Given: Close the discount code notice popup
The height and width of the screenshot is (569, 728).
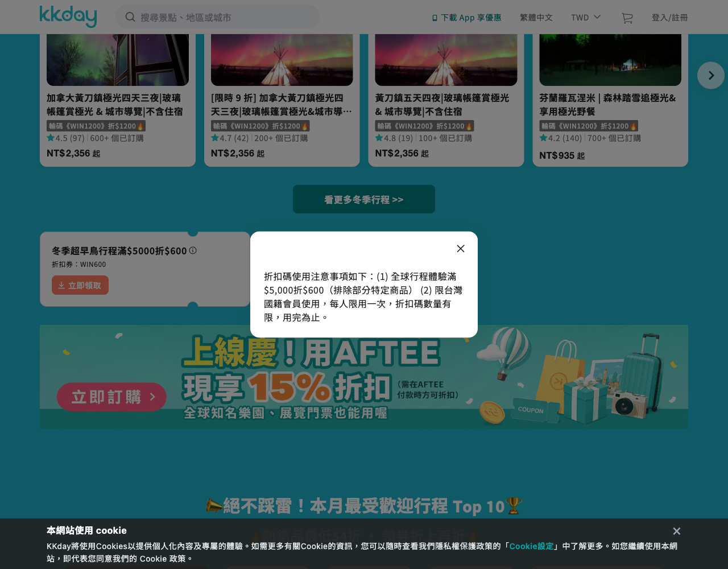Looking at the screenshot, I should pos(461,249).
